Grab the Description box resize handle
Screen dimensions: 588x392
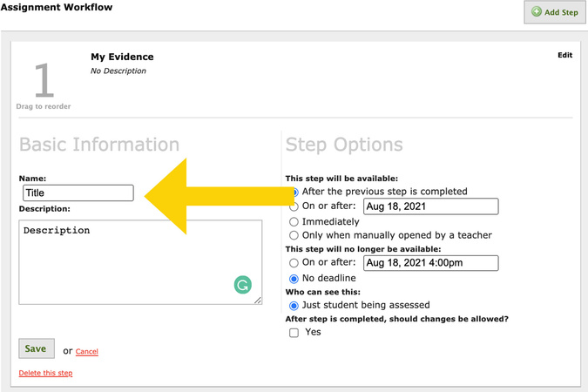pos(258,300)
